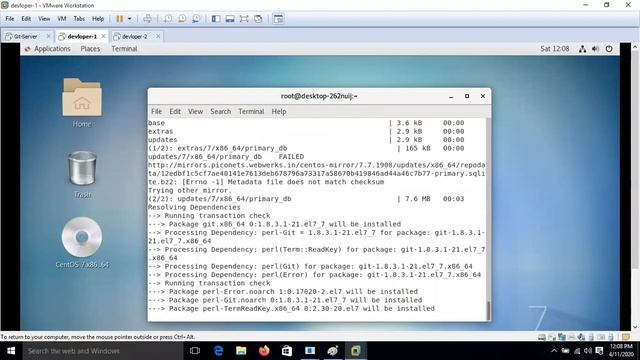
Task: Click the root@desktop-262nuij terminal title bar
Action: point(319,96)
